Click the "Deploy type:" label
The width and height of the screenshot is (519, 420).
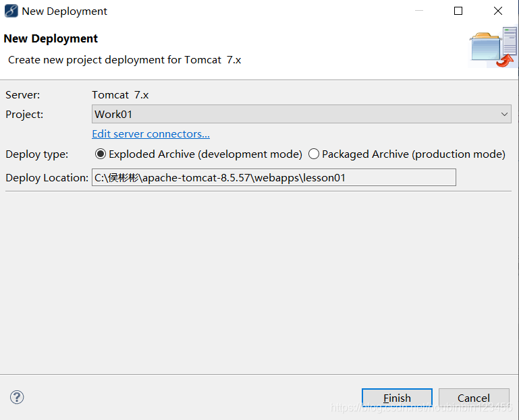click(36, 154)
